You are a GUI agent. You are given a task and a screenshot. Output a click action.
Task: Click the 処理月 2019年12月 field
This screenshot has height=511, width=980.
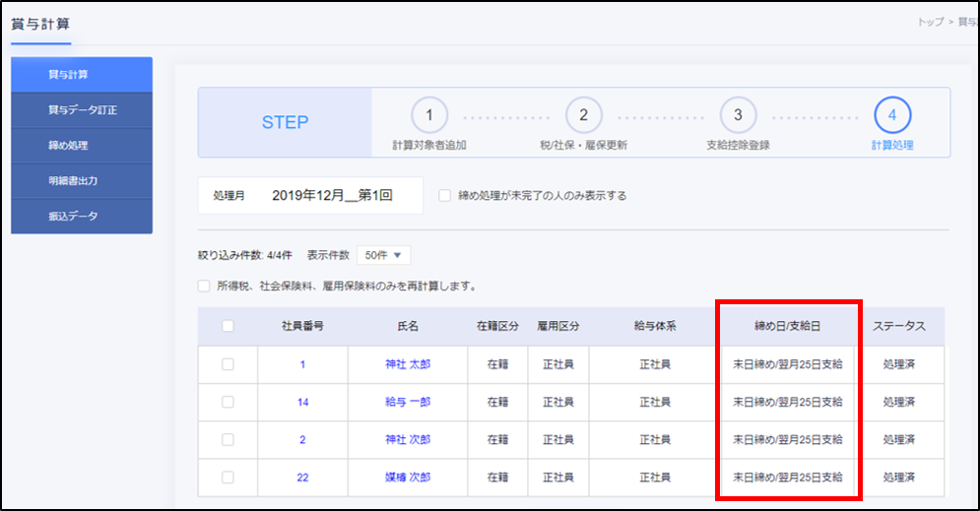pyautogui.click(x=331, y=196)
